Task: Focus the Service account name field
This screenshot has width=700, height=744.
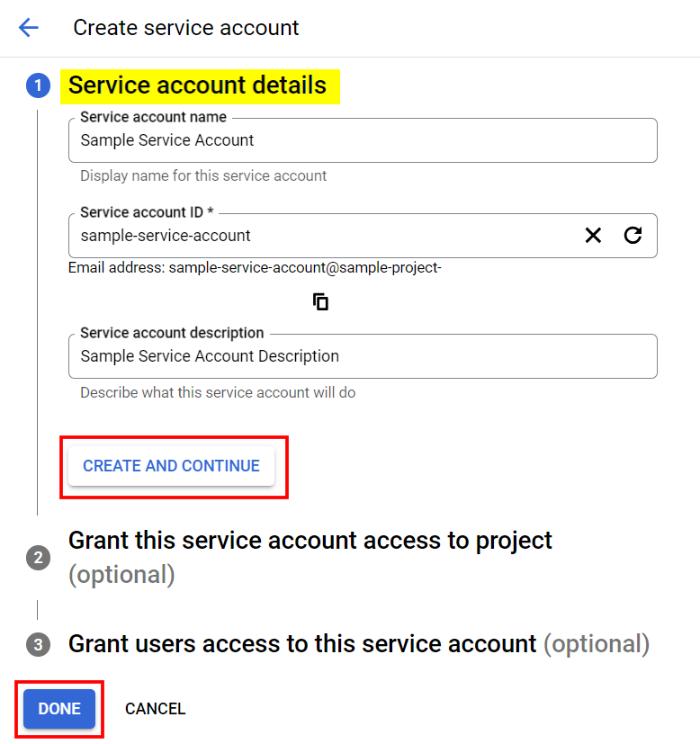Action: pyautogui.click(x=360, y=140)
